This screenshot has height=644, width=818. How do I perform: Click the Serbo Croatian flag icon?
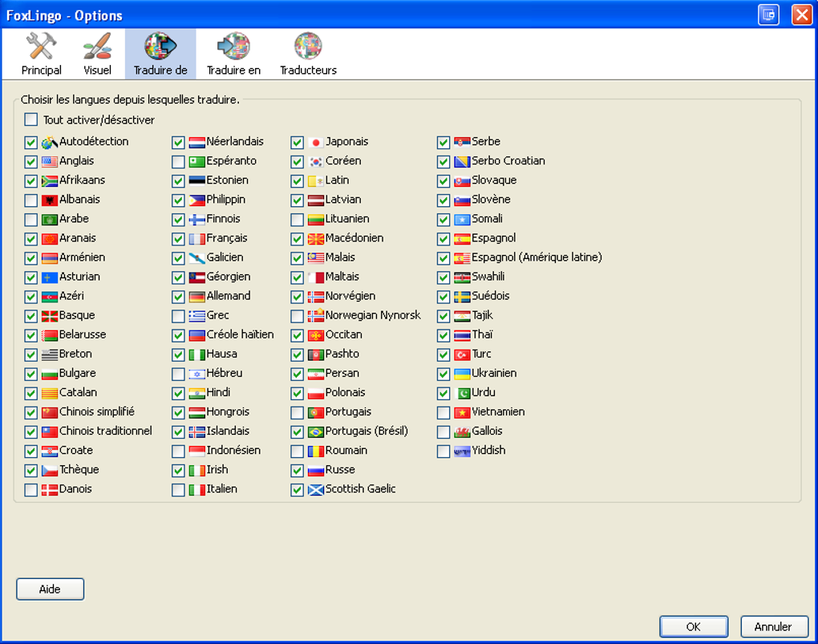[x=462, y=162]
